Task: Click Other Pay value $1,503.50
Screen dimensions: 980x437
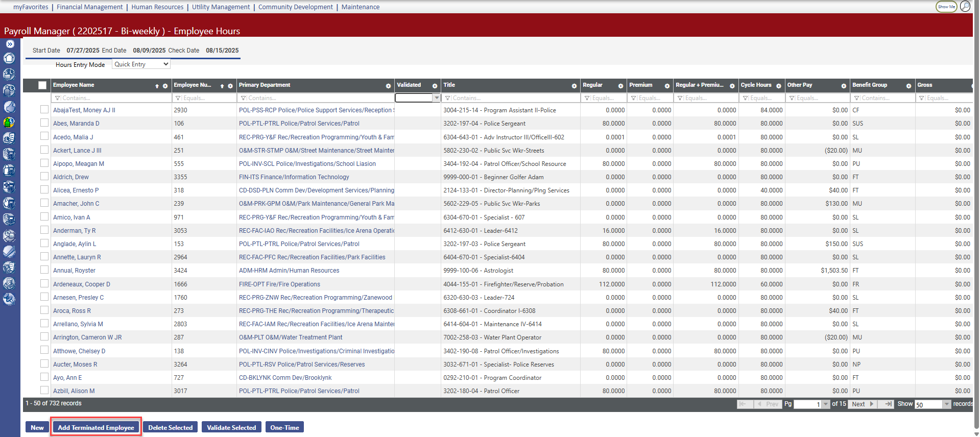Action: (x=834, y=271)
